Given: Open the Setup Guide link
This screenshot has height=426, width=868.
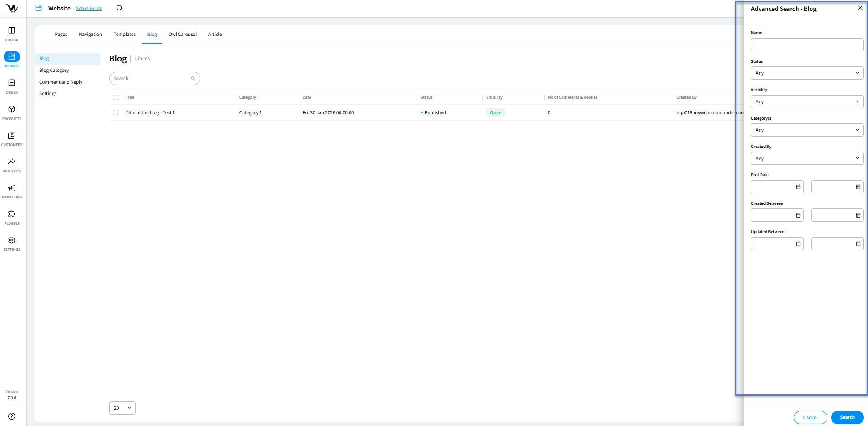Looking at the screenshot, I should click(x=89, y=9).
